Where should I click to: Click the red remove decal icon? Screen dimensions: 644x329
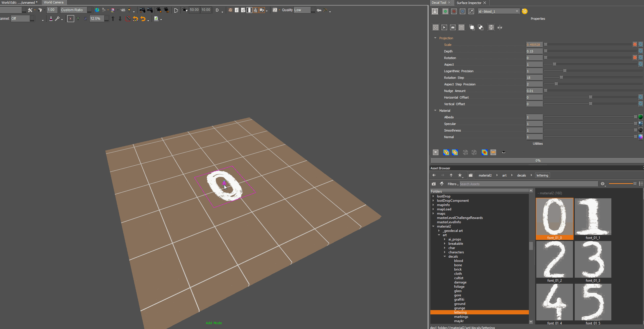click(x=454, y=11)
